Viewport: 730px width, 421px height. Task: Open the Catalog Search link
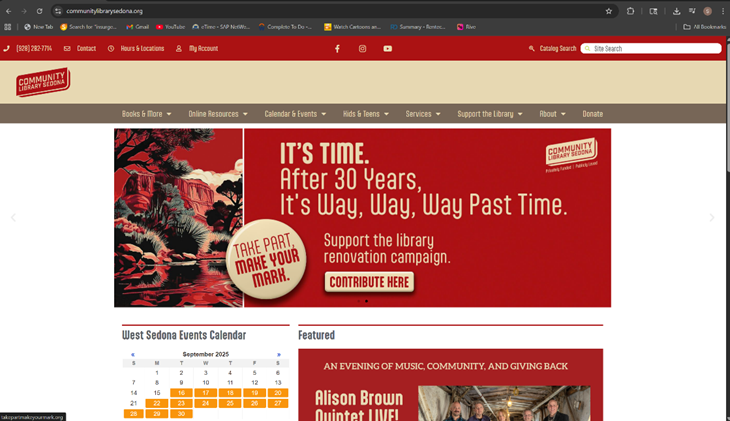[x=558, y=48]
